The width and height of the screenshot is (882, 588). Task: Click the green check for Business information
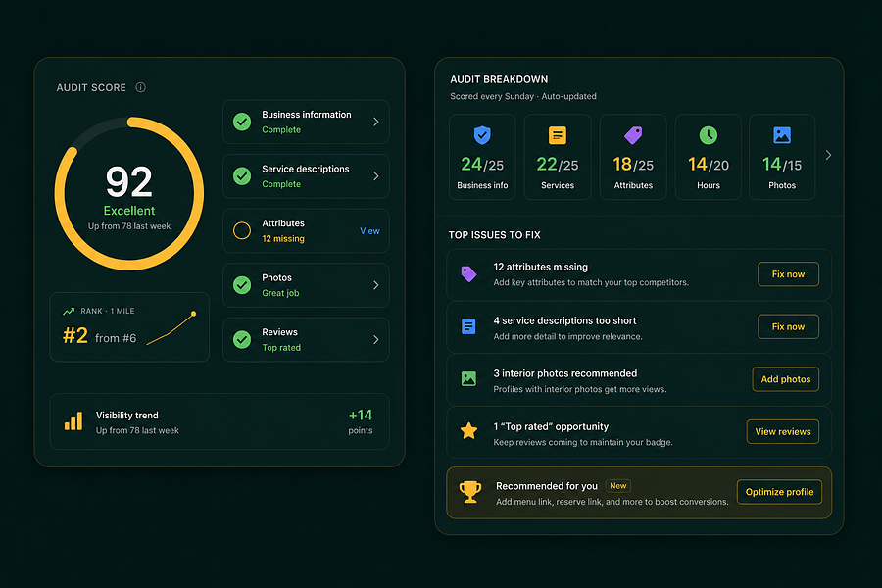pyautogui.click(x=242, y=122)
